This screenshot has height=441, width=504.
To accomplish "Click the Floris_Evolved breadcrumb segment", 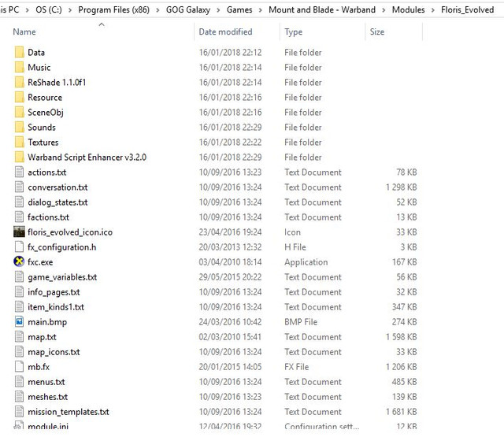I will coord(467,10).
